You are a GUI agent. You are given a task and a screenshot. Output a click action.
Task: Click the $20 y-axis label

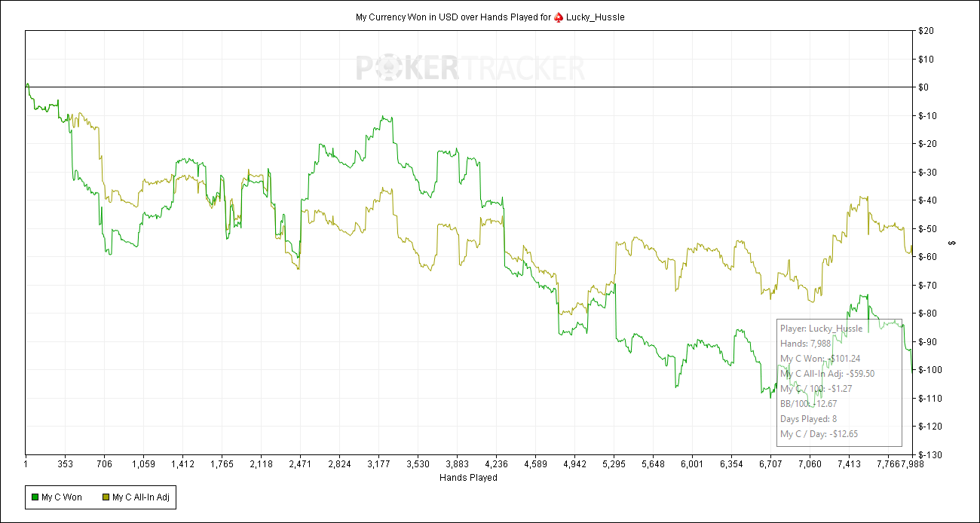click(926, 31)
